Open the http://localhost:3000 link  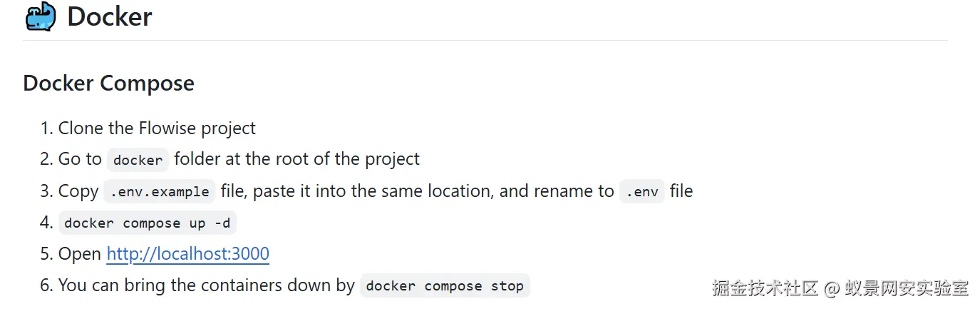tap(188, 254)
